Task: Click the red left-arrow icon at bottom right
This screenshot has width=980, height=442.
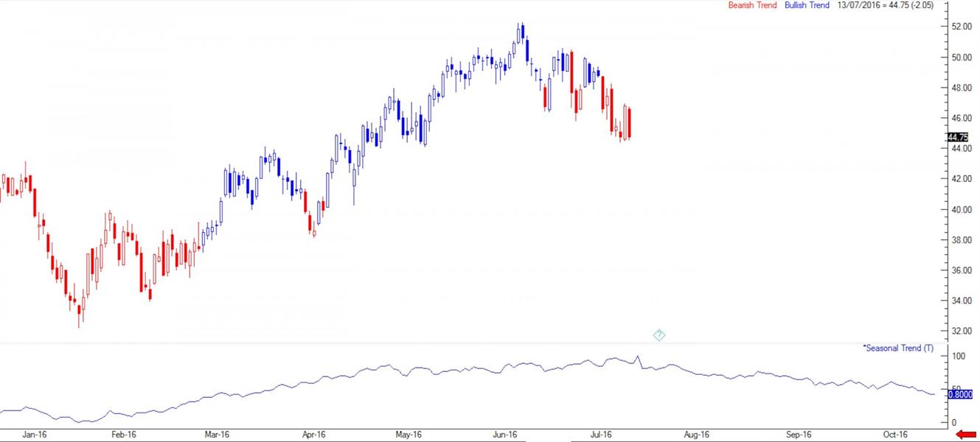Action: (x=965, y=435)
